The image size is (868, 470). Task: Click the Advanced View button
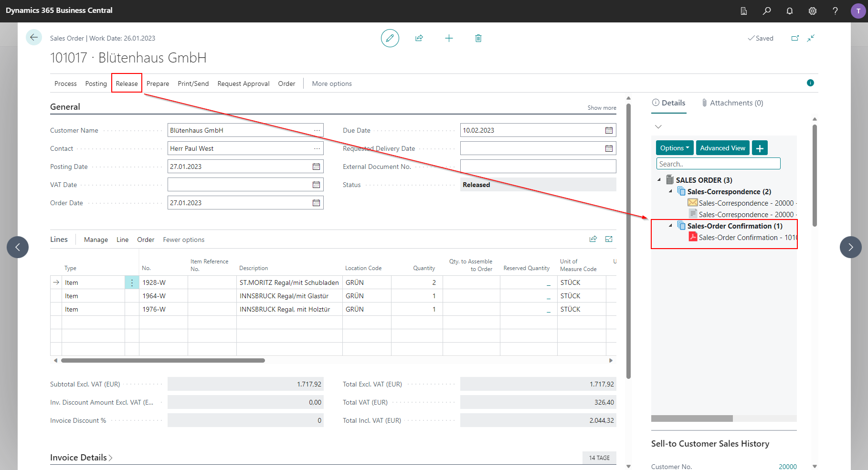(722, 148)
